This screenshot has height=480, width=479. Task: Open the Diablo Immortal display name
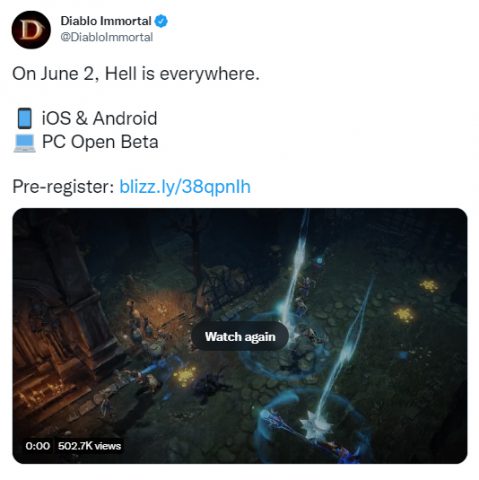pos(106,21)
